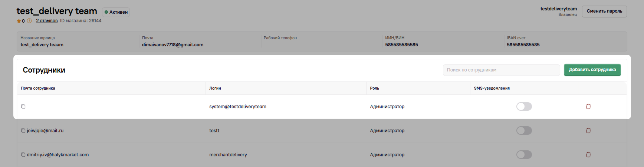644x167 pixels.
Task: Switch on SMS notifications for merchantdelivery
Action: click(x=524, y=155)
